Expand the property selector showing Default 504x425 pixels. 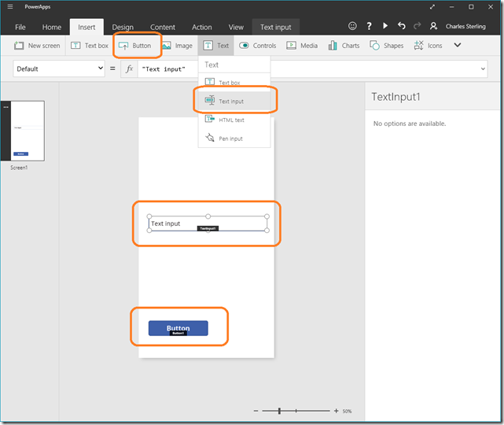coord(59,69)
